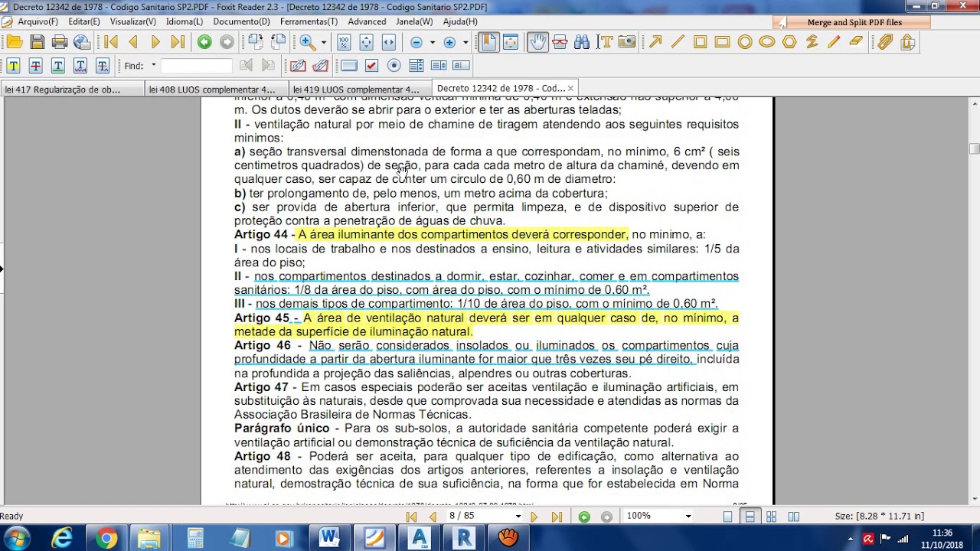Switch to lei 408 LUOS complementar tab
Screen dimensions: 980x551
point(217,90)
